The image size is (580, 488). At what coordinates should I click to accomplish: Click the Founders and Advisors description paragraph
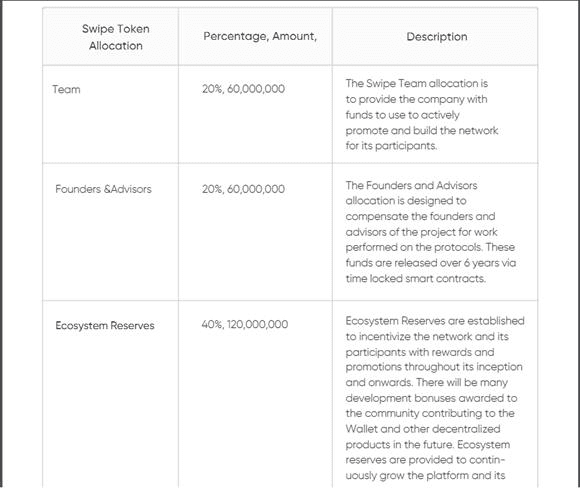click(431, 232)
